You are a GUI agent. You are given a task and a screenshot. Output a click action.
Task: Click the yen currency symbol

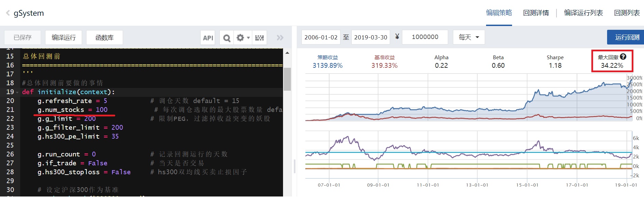pos(397,37)
